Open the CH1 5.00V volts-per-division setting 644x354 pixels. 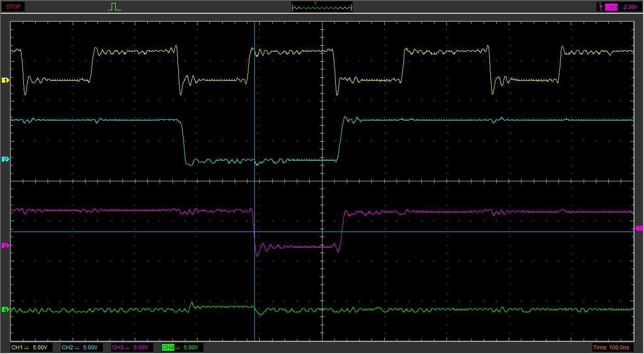[x=40, y=348]
